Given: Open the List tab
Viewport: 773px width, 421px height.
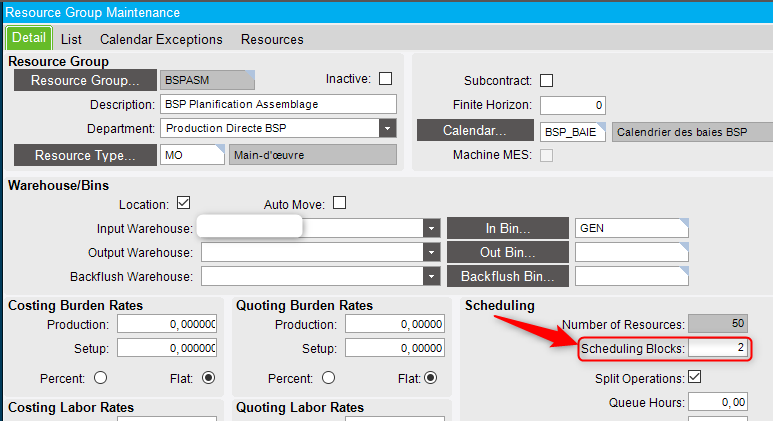Looking at the screenshot, I should (71, 39).
